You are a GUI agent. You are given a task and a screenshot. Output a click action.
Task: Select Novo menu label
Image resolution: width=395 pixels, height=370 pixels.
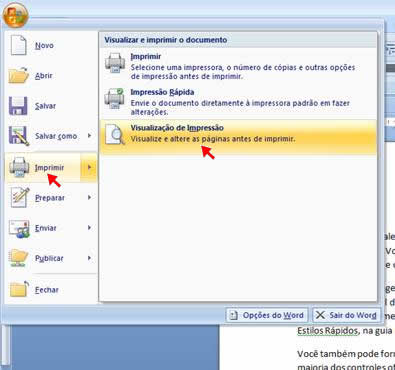pos(44,45)
